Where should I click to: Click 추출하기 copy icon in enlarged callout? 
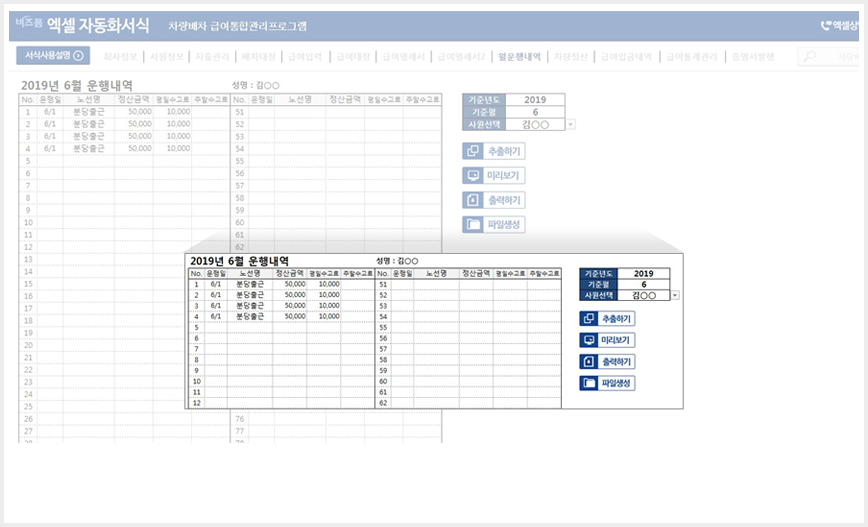point(588,319)
